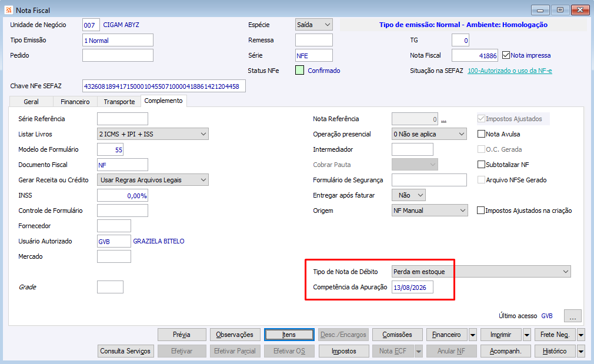Screen dimensions: 594x364
Task: Click the green Status NFe indicator box
Action: [300, 71]
